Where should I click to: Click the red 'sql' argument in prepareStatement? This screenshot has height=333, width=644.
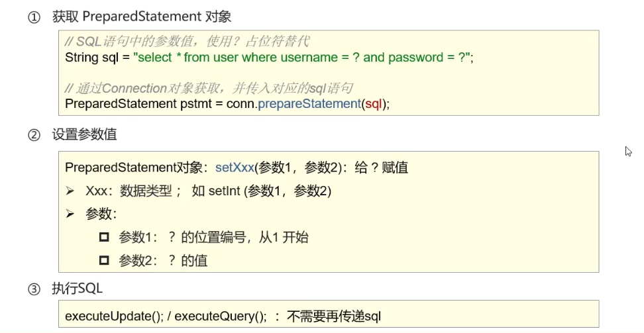click(374, 104)
